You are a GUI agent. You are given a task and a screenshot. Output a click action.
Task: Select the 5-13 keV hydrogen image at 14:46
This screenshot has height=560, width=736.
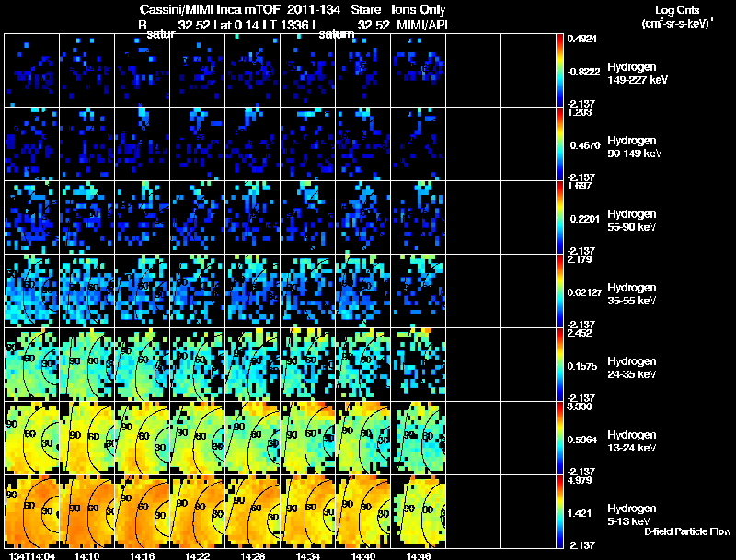(419, 511)
